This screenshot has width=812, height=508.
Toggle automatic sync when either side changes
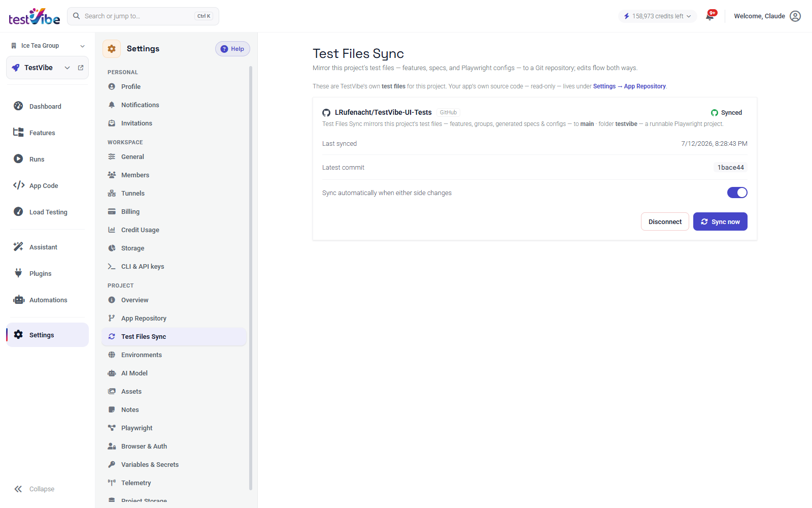click(x=737, y=193)
